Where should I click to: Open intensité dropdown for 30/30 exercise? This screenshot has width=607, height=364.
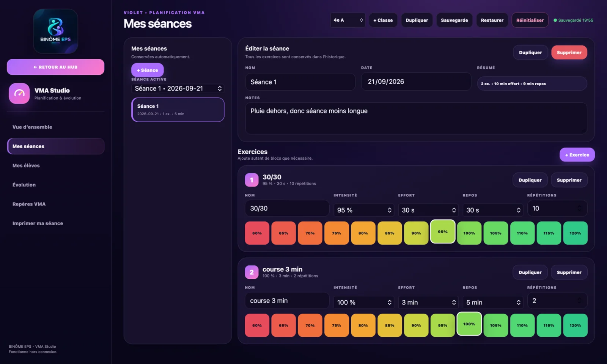pos(364,210)
